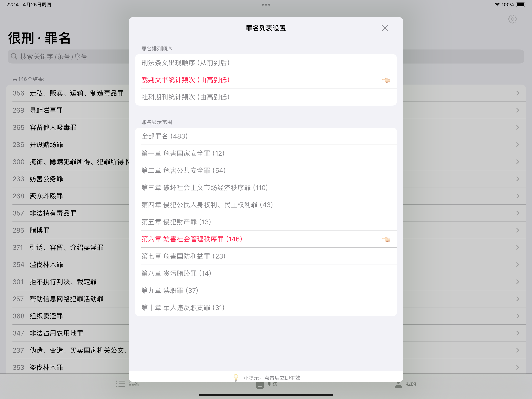Choose 第三章 破坏社会主义市场经济秩序罪 (110)
The height and width of the screenshot is (399, 532).
coord(266,187)
